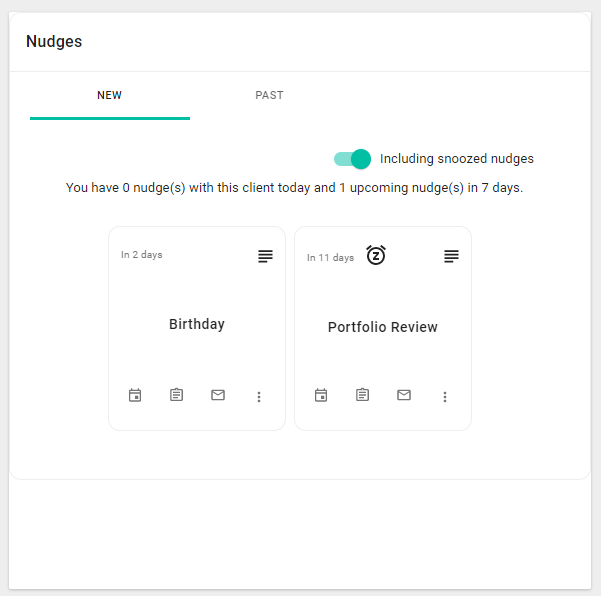Viewport: 601px width, 596px height.
Task: Click clipboard icon on Birthday nudge
Action: click(x=176, y=395)
